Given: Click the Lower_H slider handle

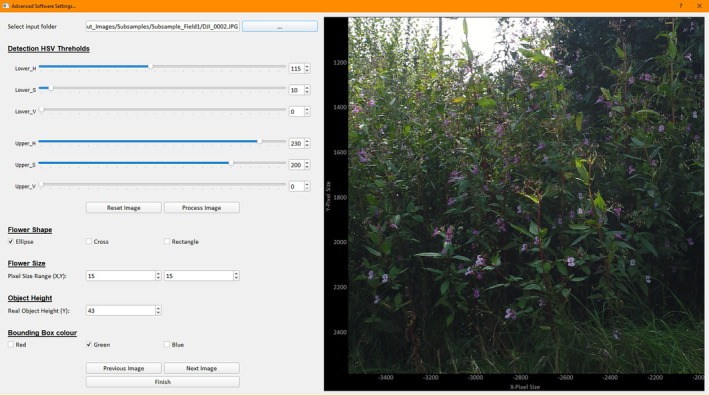Looking at the screenshot, I should [151, 66].
